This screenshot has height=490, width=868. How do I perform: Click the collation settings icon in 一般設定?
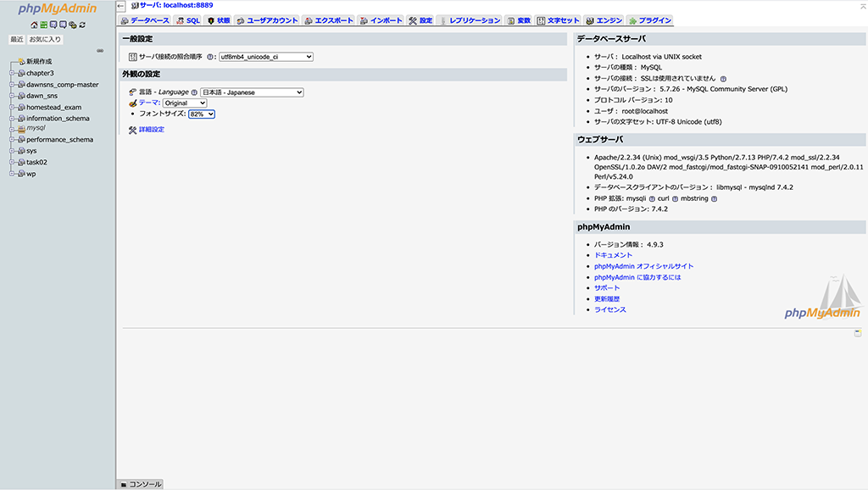(133, 57)
